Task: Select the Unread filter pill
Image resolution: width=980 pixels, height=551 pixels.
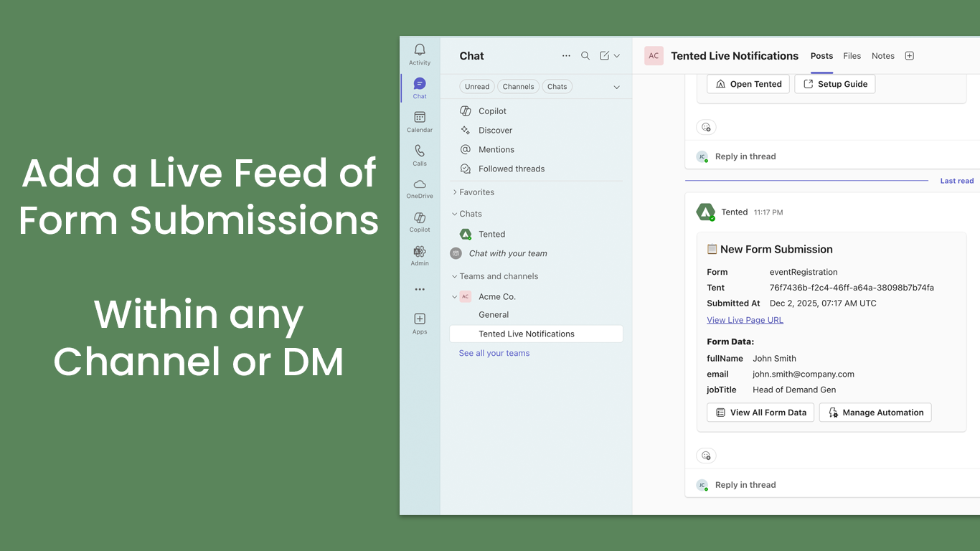Action: tap(477, 87)
